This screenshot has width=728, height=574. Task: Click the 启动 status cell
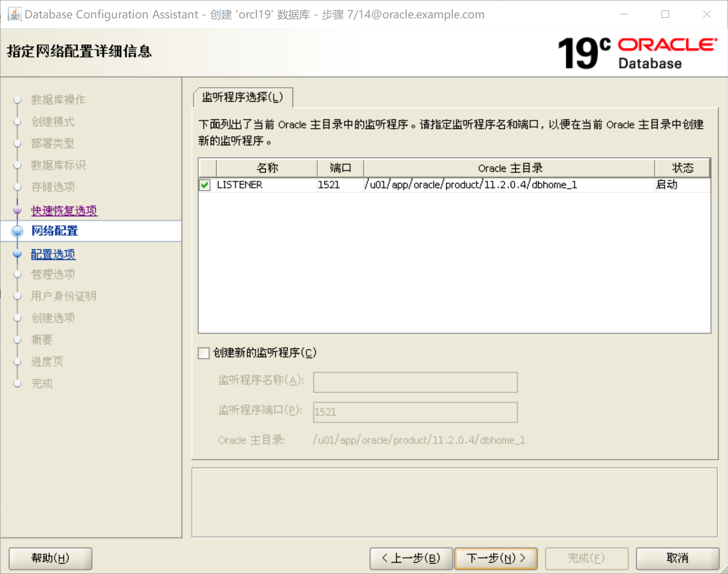pyautogui.click(x=682, y=185)
